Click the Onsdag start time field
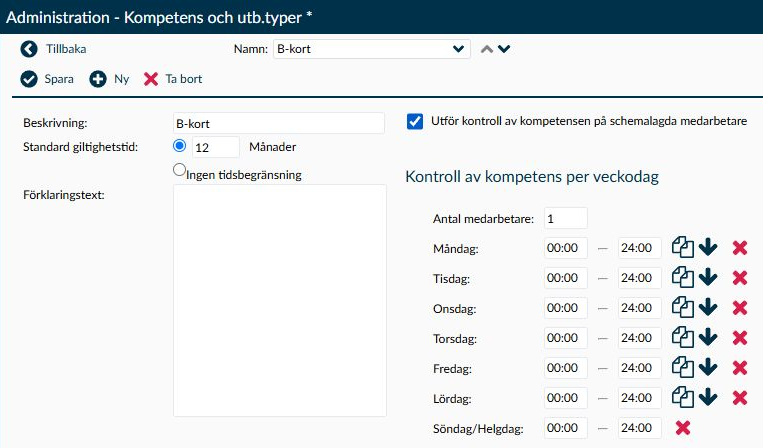The width and height of the screenshot is (763, 448). [565, 307]
